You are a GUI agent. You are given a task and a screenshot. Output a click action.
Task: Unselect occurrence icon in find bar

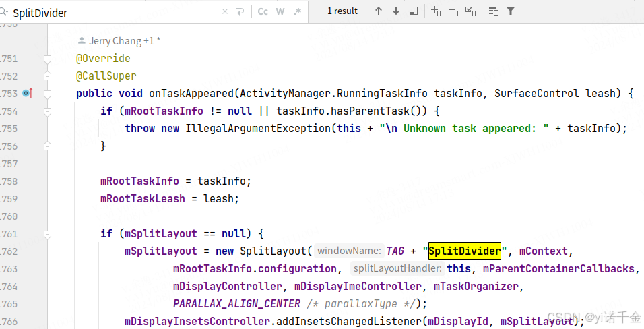pos(454,11)
